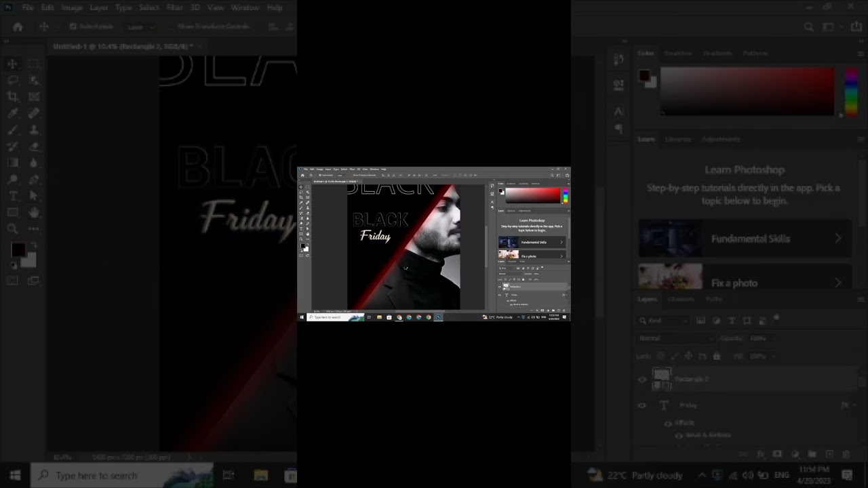Toggle the Effects eye icon in enlarged backdrop
Viewport: 868px width, 488px height.
pos(668,423)
